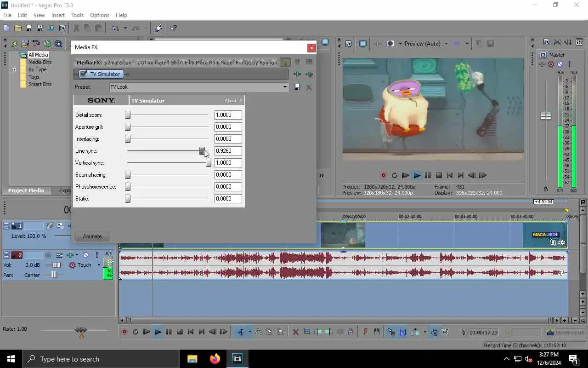Toggle Lock Fader Channels padlock on the Master bus
The height and width of the screenshot is (368, 588).
tap(546, 189)
